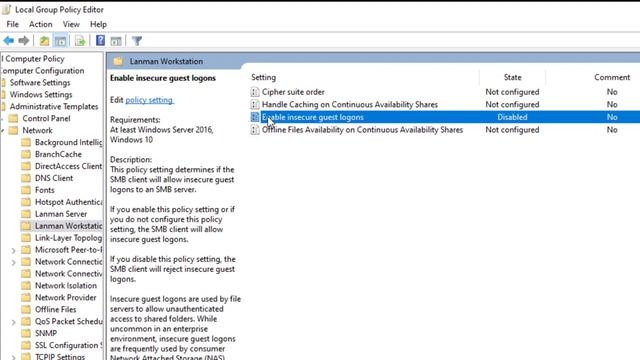Open the Action menu
640x360 pixels.
tap(40, 24)
